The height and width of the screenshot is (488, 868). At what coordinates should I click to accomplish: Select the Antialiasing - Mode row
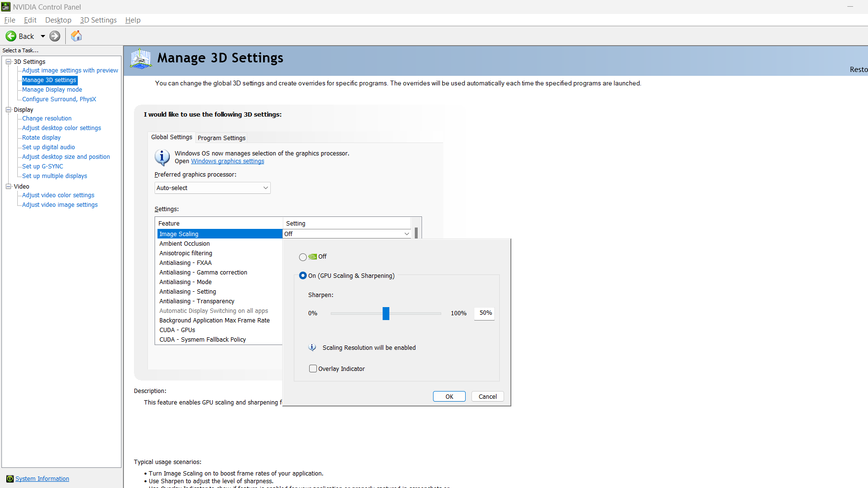coord(220,282)
